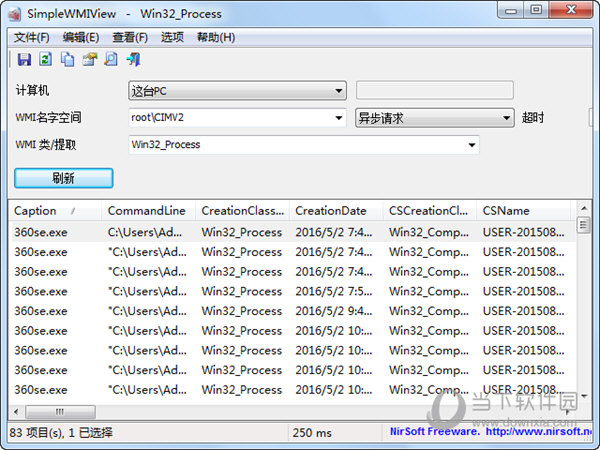
Task: Maximize the SimpleWMIView window
Action: pos(536,10)
